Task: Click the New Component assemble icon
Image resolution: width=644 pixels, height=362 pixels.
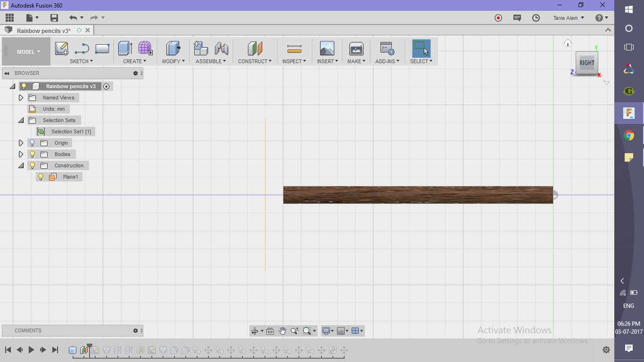Action: pos(201,48)
